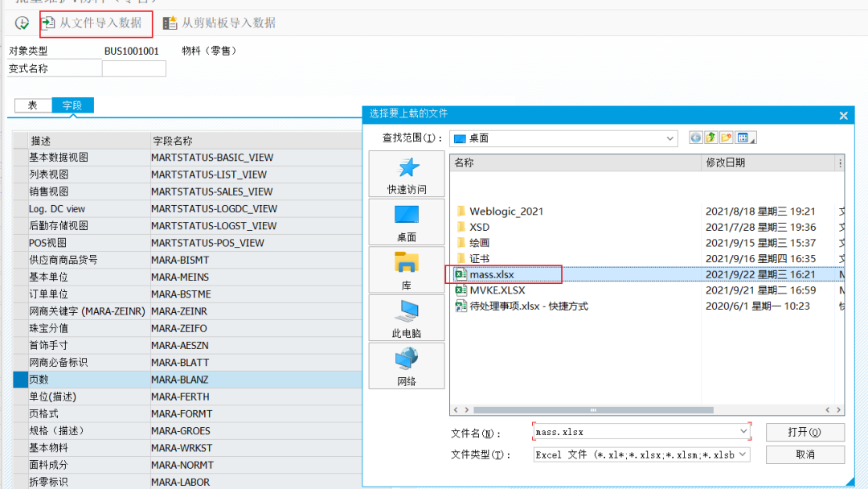Select 桌面 in places sidebar

(x=407, y=222)
